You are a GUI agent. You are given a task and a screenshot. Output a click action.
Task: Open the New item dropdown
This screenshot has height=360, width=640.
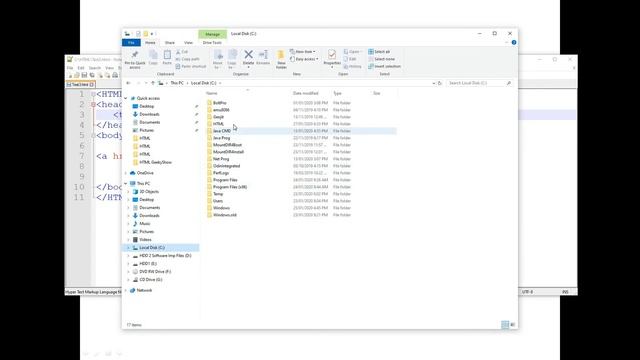302,52
